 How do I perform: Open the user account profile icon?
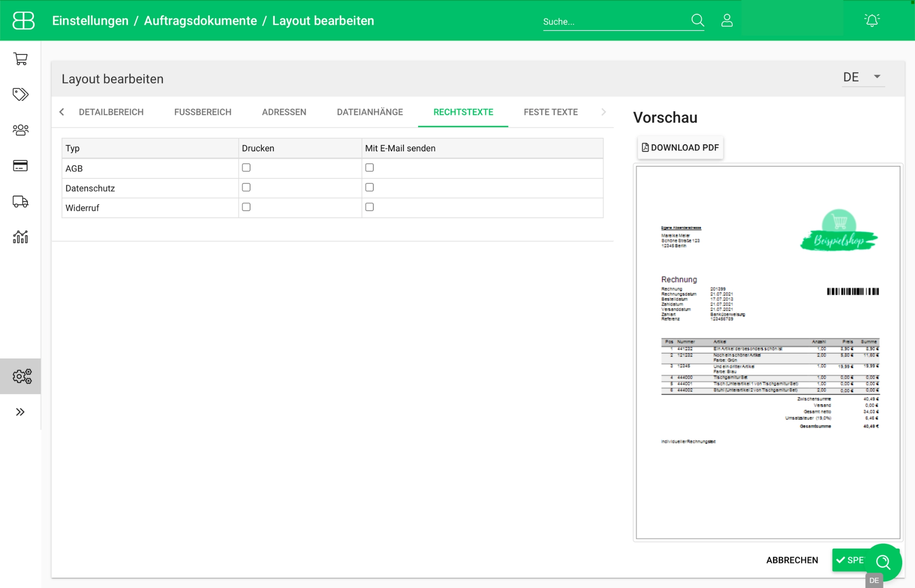(x=727, y=20)
